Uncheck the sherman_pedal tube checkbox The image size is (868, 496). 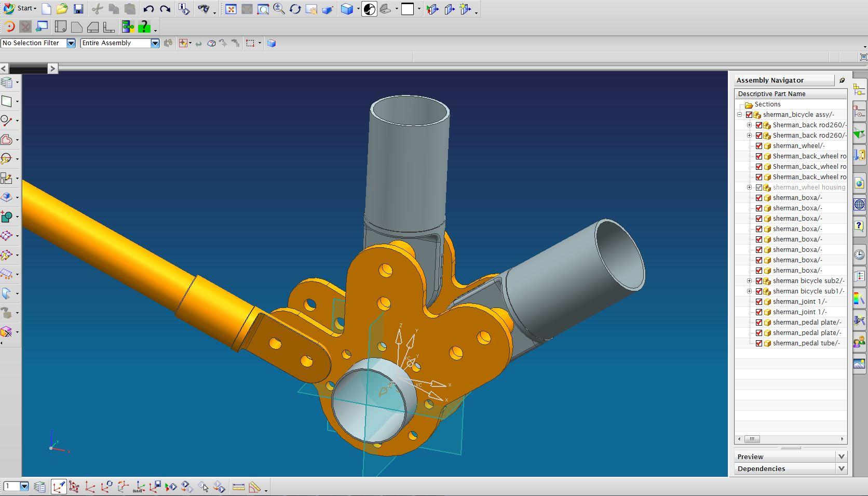759,343
